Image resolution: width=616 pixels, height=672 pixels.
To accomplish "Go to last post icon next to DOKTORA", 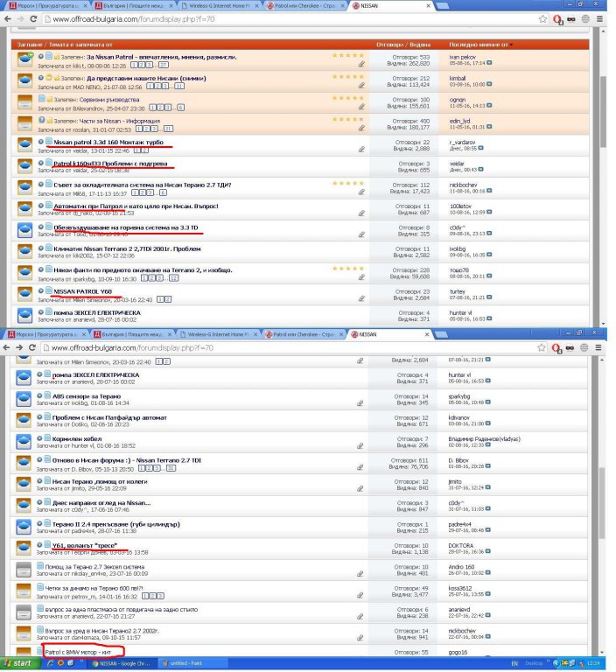I will pos(488,551).
